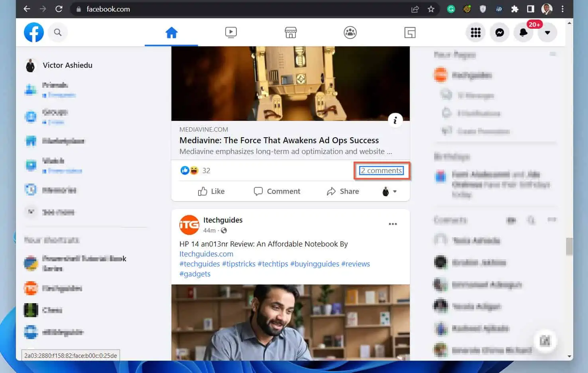Click the page vertical scrollbar thumb
This screenshot has width=588, height=373.
pyautogui.click(x=569, y=247)
